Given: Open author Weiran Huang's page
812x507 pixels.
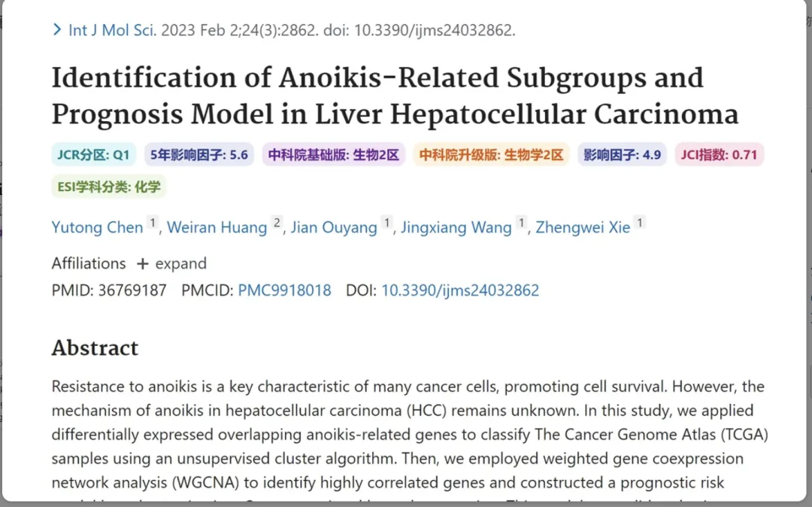Looking at the screenshot, I should [217, 227].
